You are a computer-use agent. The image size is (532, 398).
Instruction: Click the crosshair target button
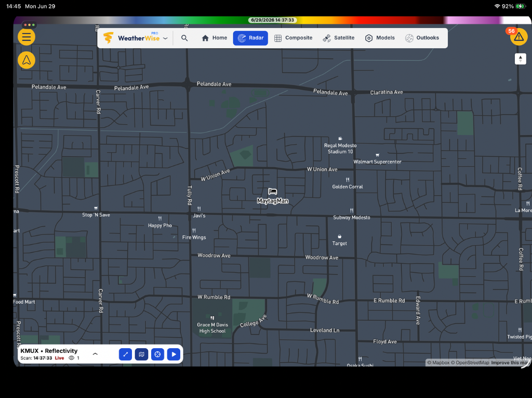157,354
